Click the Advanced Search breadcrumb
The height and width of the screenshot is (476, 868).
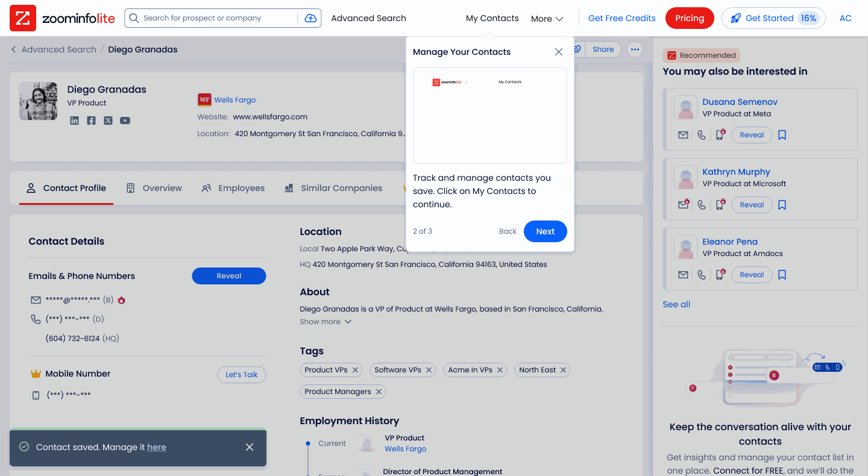pyautogui.click(x=59, y=49)
